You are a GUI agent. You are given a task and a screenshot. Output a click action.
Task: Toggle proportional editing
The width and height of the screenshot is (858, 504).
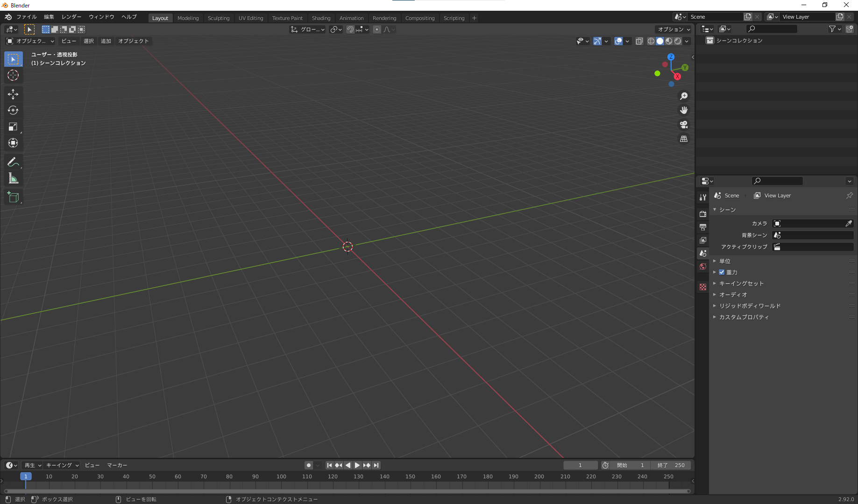coord(377,29)
